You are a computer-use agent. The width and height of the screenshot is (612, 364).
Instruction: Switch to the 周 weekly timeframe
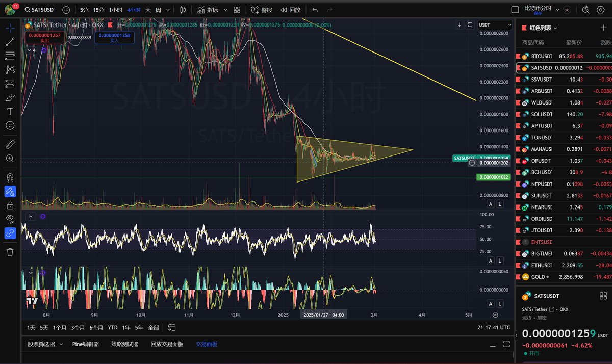pyautogui.click(x=158, y=10)
